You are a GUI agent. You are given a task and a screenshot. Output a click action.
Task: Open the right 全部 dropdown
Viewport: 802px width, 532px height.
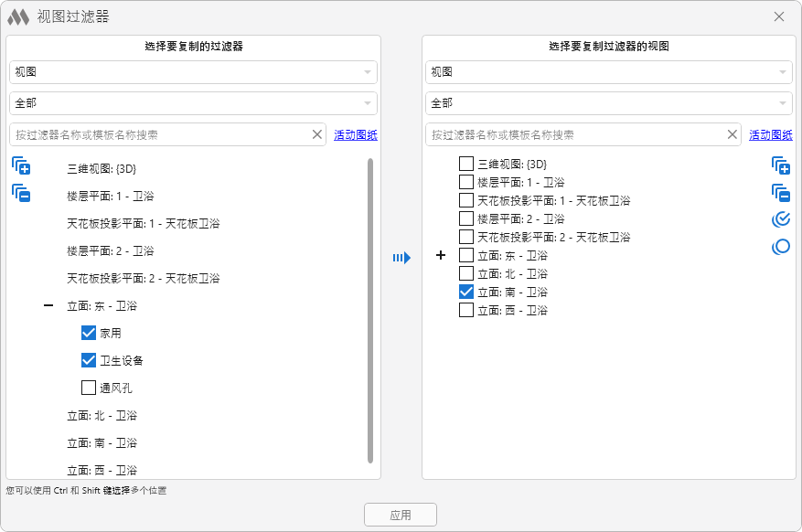(609, 103)
